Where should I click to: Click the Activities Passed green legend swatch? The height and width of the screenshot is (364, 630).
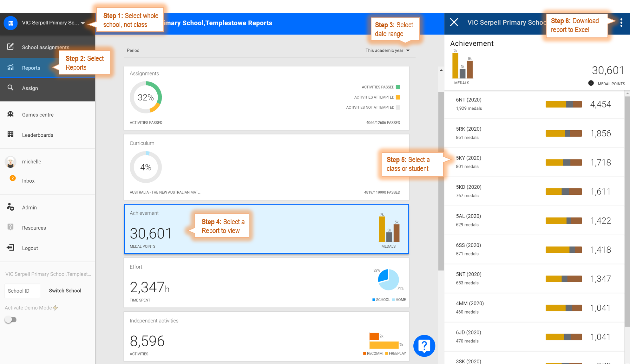(x=398, y=87)
